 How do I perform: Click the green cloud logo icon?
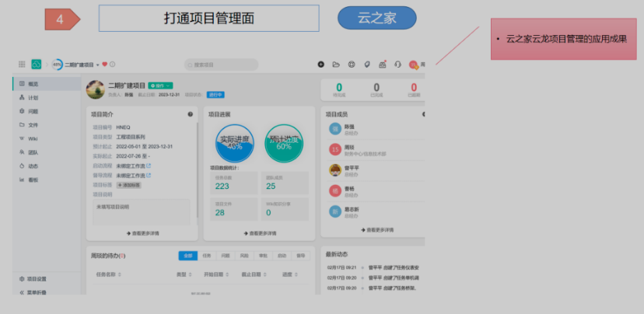pyautogui.click(x=36, y=64)
